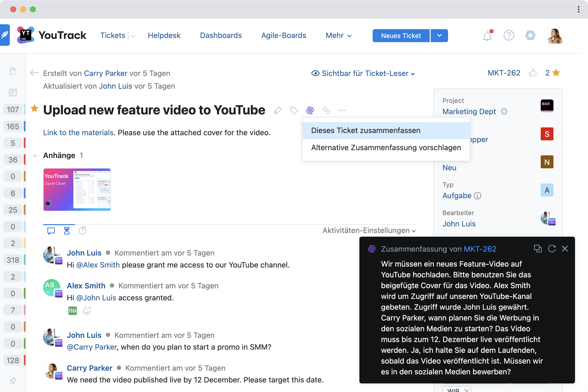Toggle the TNX reaction on Alex Smith's comment

72,311
